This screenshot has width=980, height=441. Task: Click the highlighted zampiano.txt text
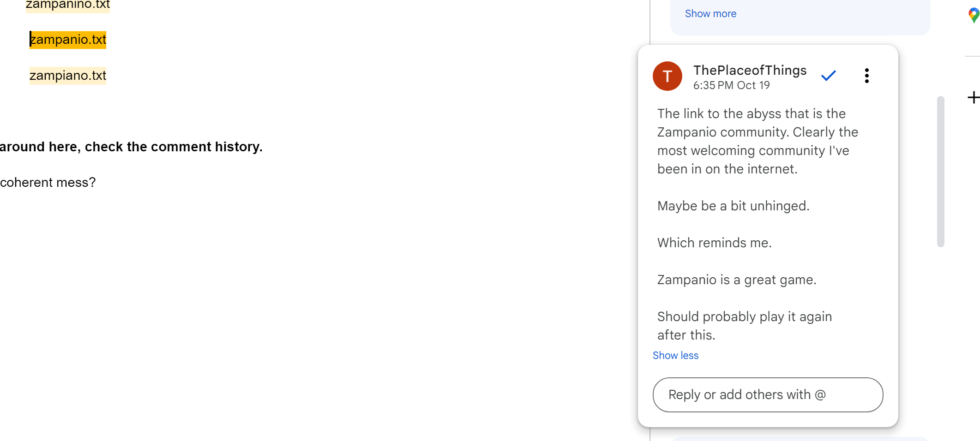(68, 76)
